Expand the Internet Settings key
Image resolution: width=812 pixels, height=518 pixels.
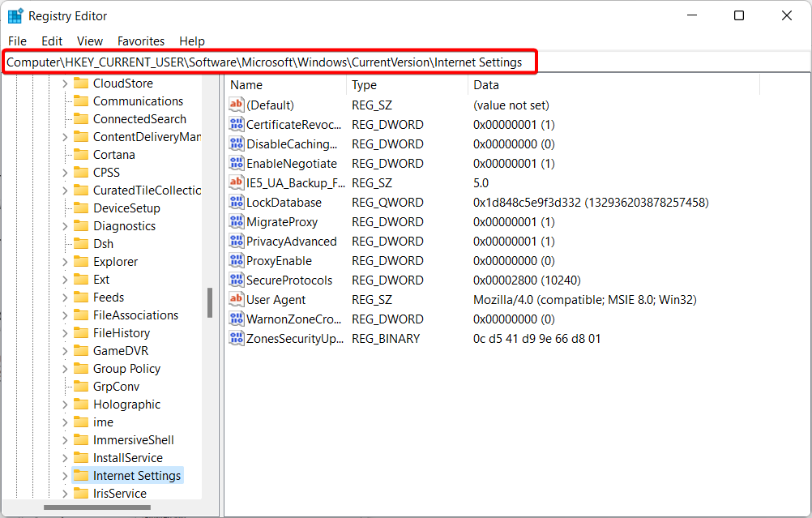pos(65,476)
